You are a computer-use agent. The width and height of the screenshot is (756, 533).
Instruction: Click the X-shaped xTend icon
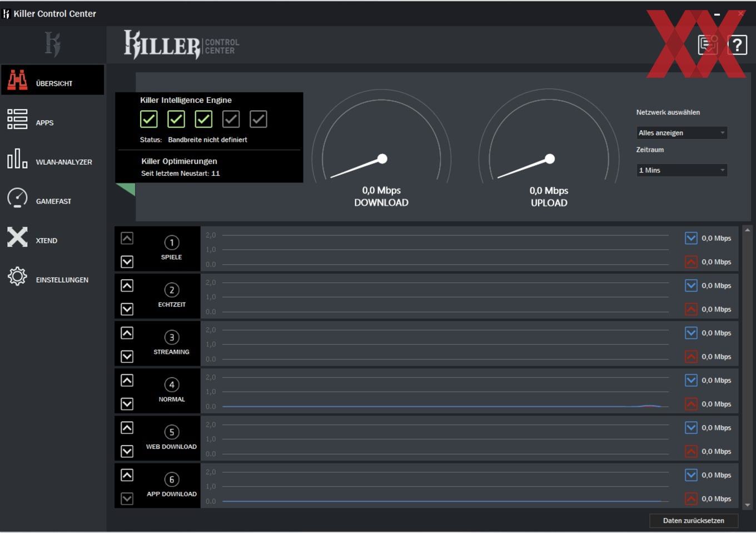[17, 237]
